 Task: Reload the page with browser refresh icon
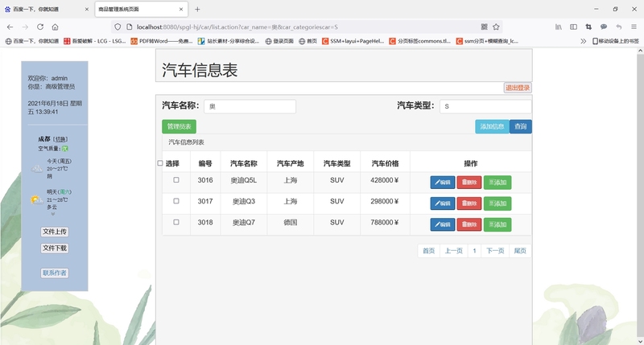click(x=54, y=27)
